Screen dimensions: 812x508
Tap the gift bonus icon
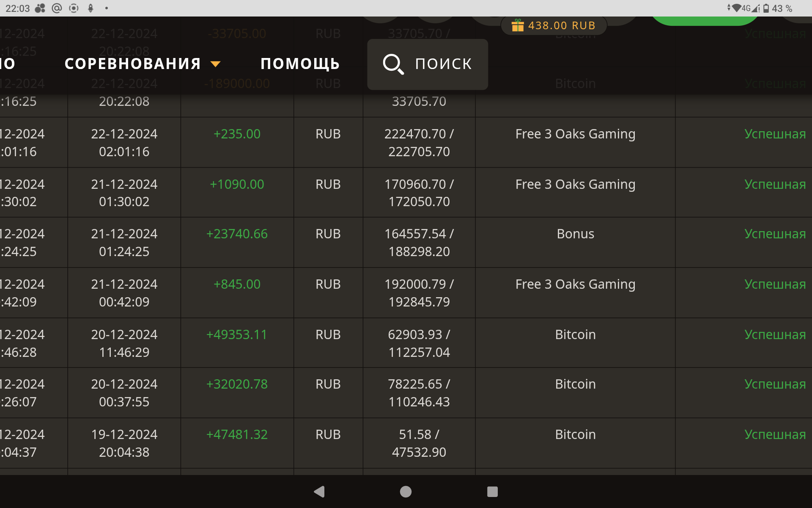(517, 26)
